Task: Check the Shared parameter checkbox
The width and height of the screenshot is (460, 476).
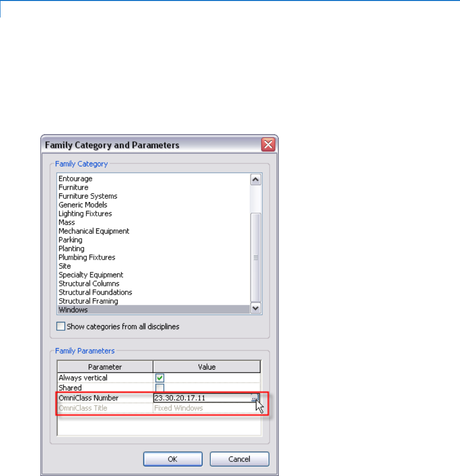Action: (160, 388)
